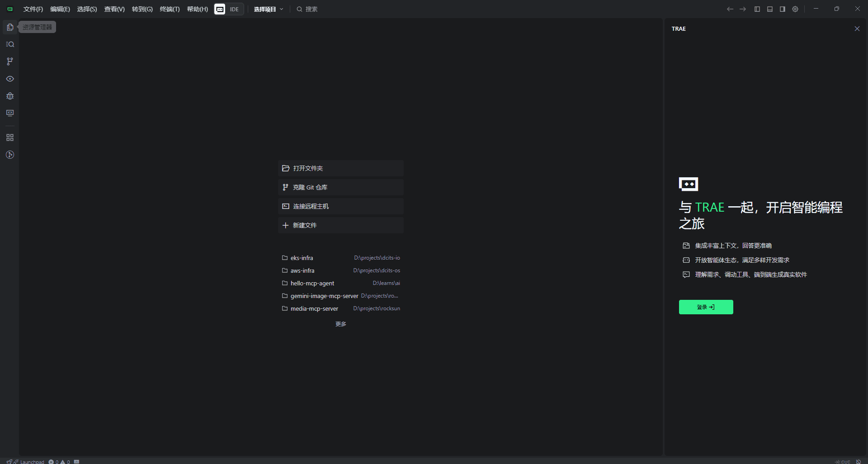Open the Extensions grid icon in sidebar

(x=10, y=137)
